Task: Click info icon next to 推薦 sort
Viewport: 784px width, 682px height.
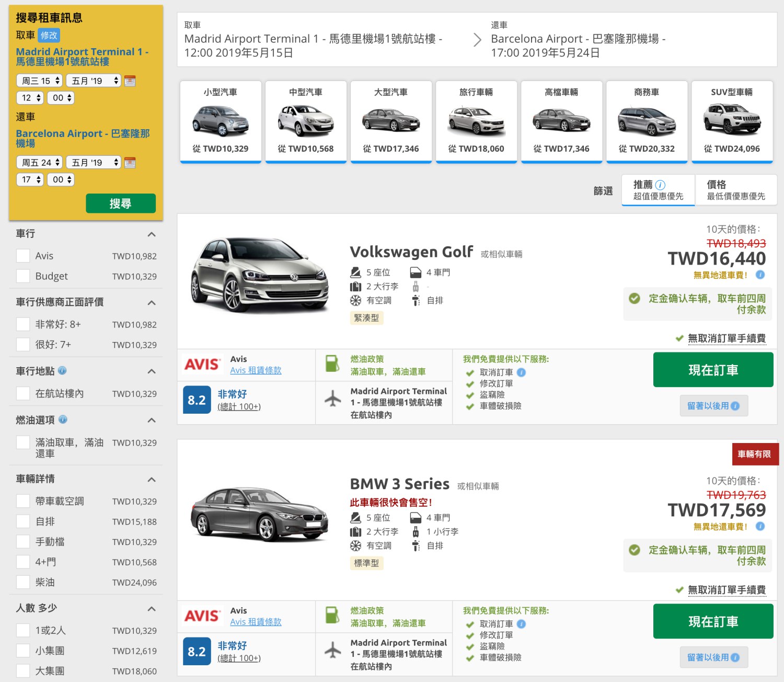Action: click(660, 185)
